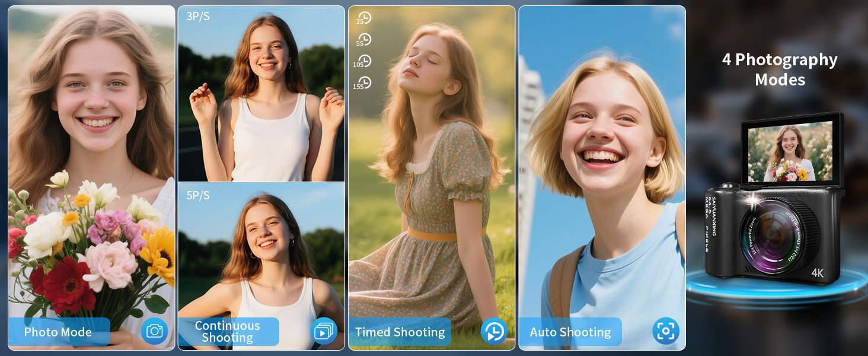
Task: Click the stacked-frames Continuous Shooting icon
Action: 324,331
